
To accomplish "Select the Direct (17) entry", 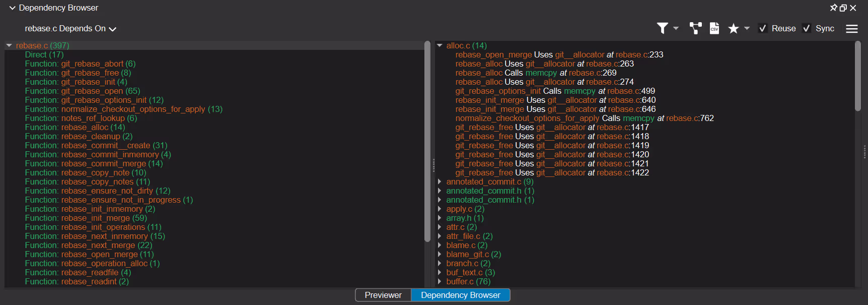I will click(x=44, y=54).
